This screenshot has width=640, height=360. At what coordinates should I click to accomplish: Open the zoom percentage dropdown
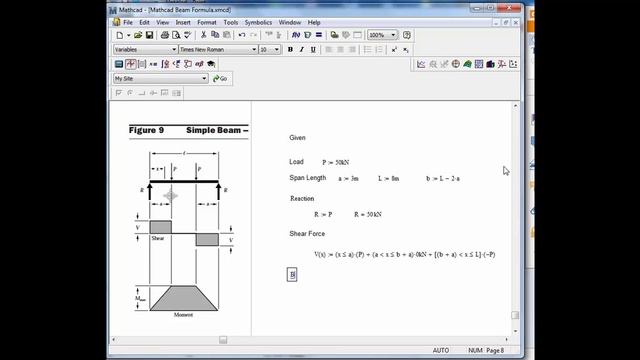[393, 36]
